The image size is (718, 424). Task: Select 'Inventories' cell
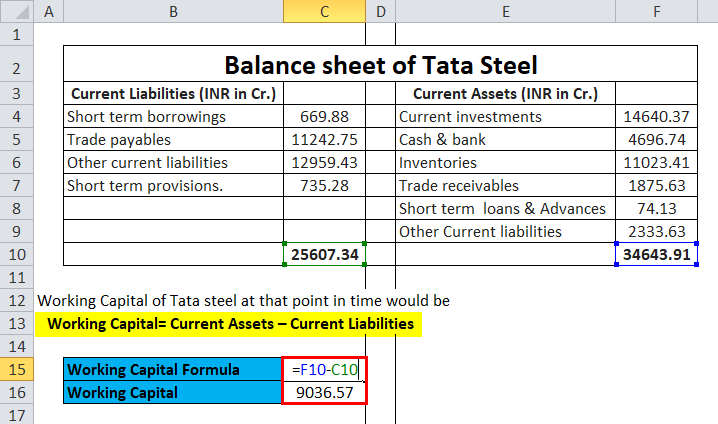[506, 163]
